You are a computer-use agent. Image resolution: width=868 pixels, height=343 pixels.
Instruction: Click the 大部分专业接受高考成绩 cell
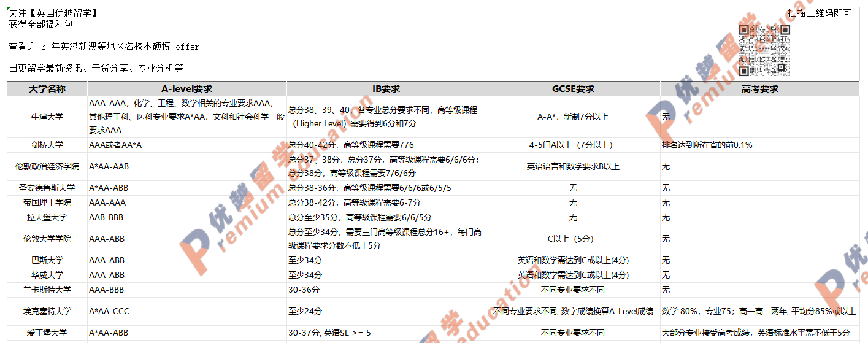click(760, 333)
